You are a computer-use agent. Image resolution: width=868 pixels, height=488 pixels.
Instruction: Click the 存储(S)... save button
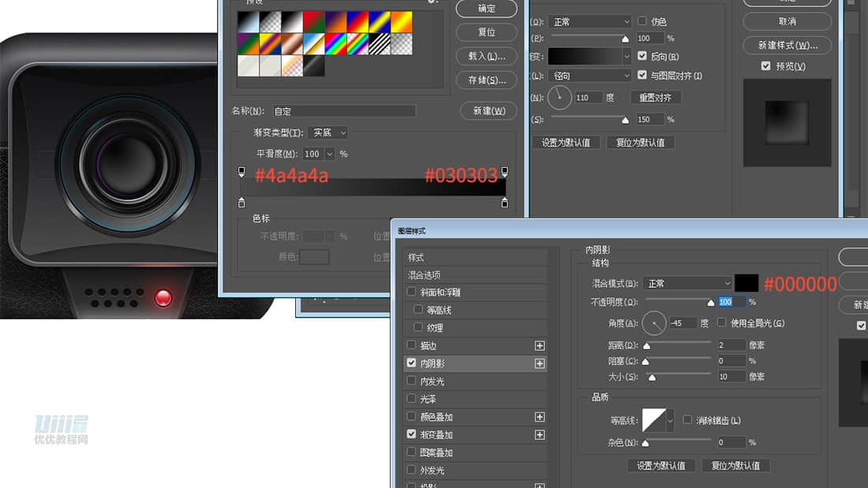487,80
